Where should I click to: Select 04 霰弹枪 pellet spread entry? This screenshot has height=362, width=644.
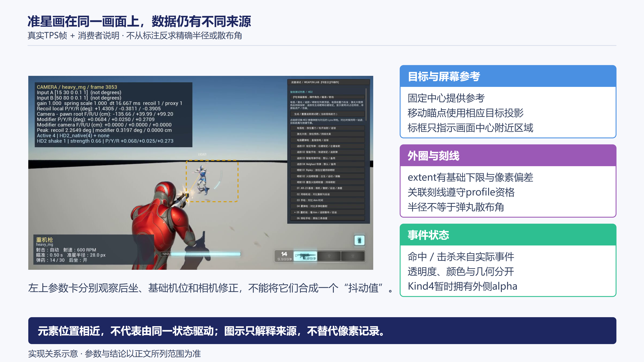(x=327, y=206)
